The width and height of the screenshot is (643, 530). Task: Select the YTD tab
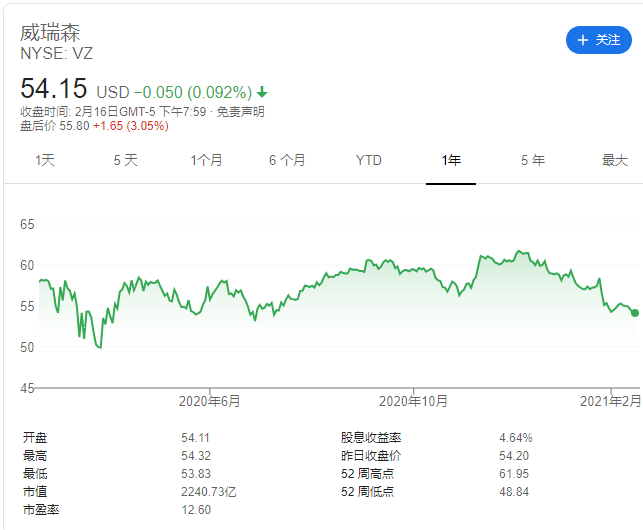[x=369, y=160]
